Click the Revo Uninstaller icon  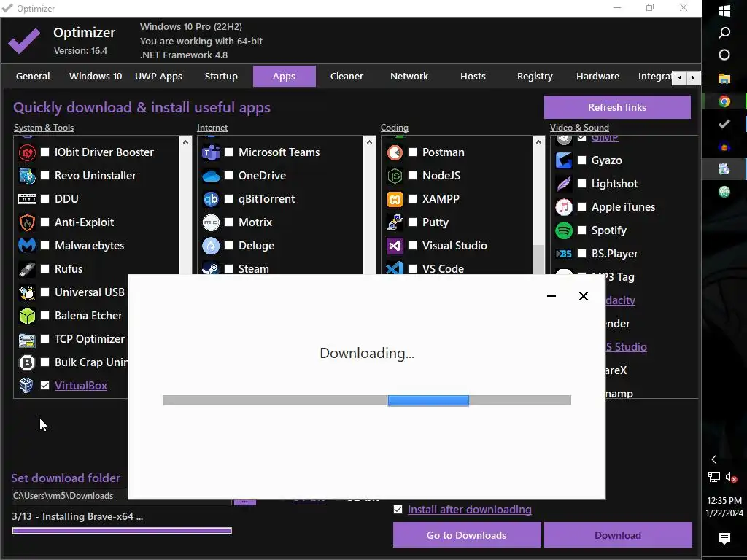point(27,176)
